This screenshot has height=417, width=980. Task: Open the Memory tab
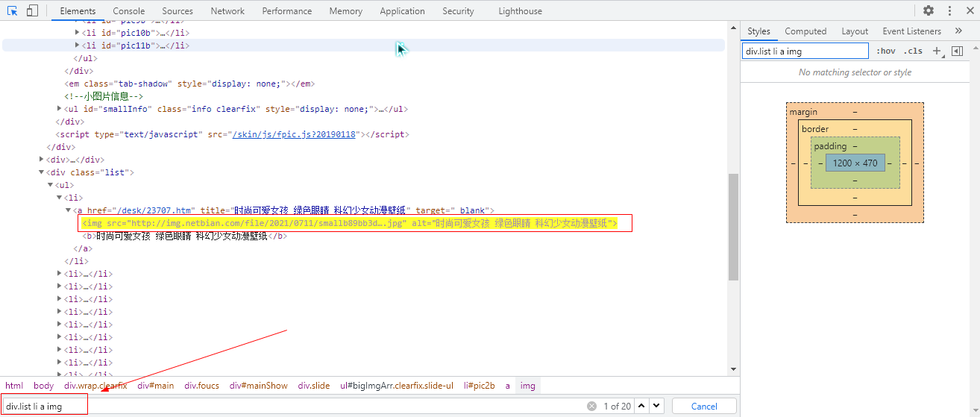coord(345,11)
